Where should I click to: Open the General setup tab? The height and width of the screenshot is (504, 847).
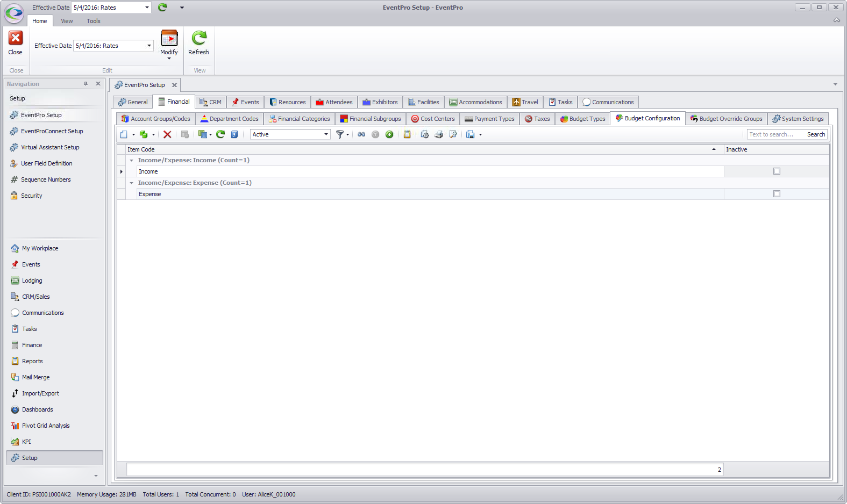click(133, 102)
